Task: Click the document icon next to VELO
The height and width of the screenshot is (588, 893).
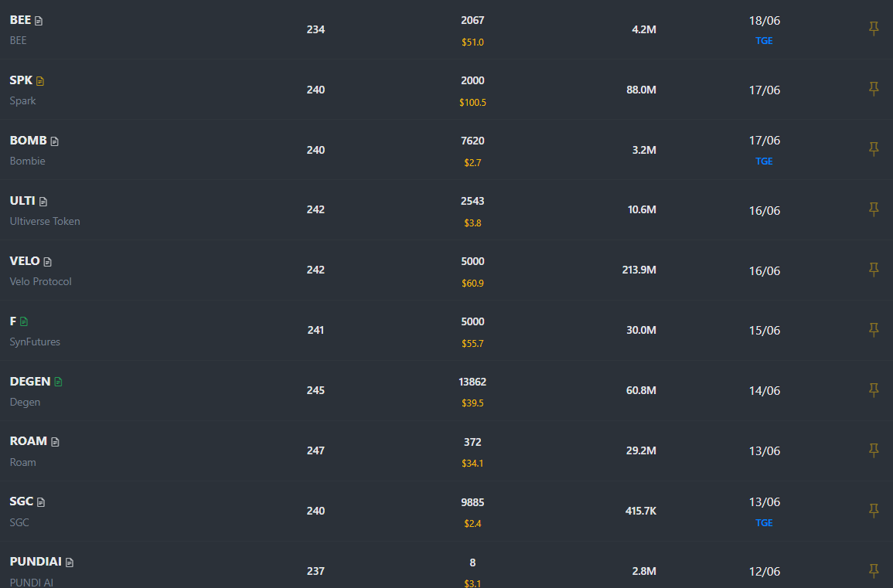Action: click(x=48, y=262)
